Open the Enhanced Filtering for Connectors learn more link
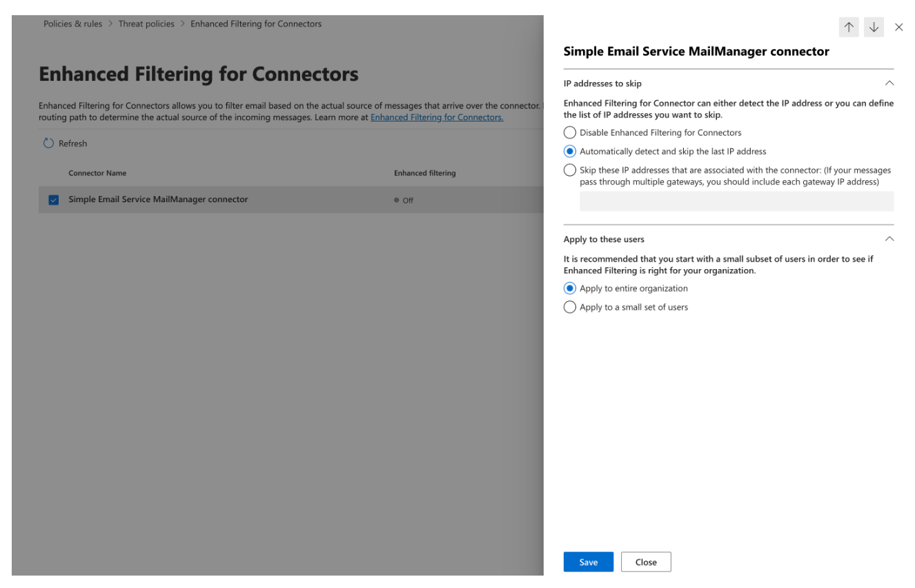915x588 pixels. [x=436, y=117]
